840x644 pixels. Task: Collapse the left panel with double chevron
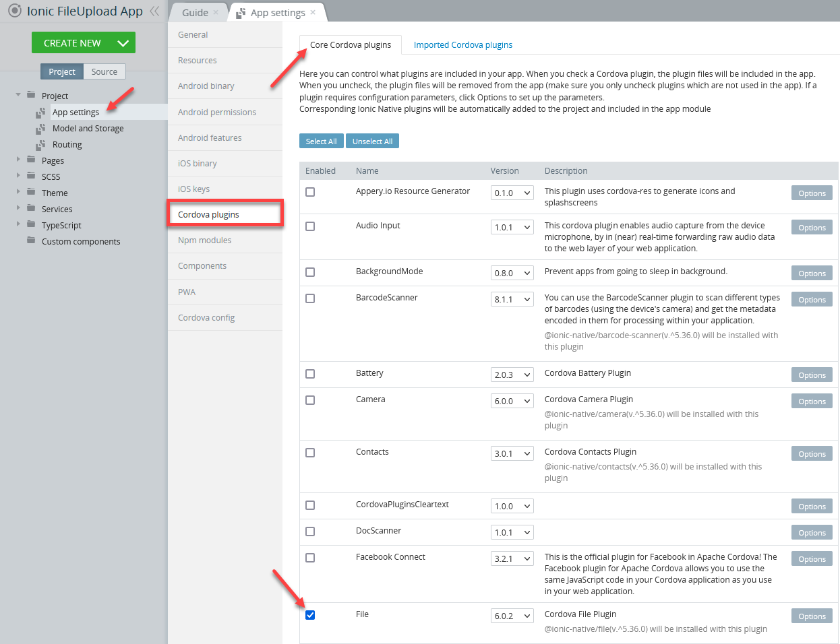pyautogui.click(x=155, y=11)
